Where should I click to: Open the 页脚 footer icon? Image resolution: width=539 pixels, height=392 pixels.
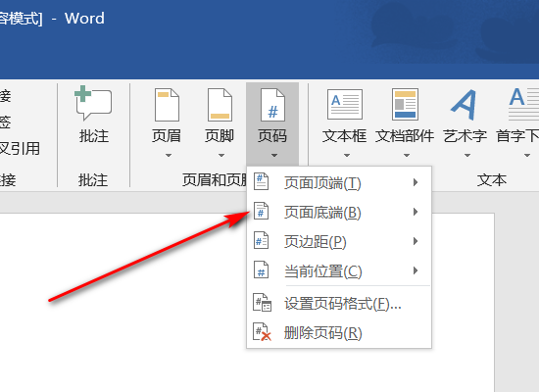tap(220, 105)
